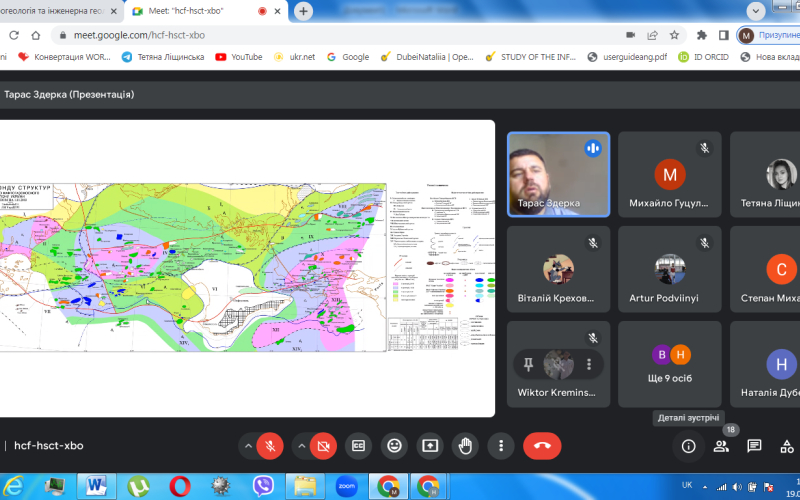
Task: Open YouTube bookmark
Action: pyautogui.click(x=239, y=57)
